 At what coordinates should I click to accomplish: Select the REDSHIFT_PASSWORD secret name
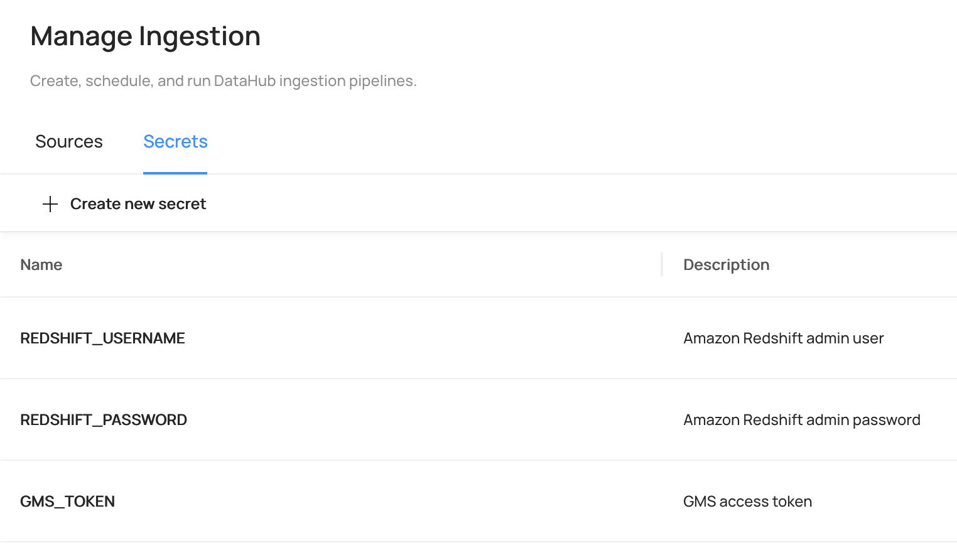[104, 420]
